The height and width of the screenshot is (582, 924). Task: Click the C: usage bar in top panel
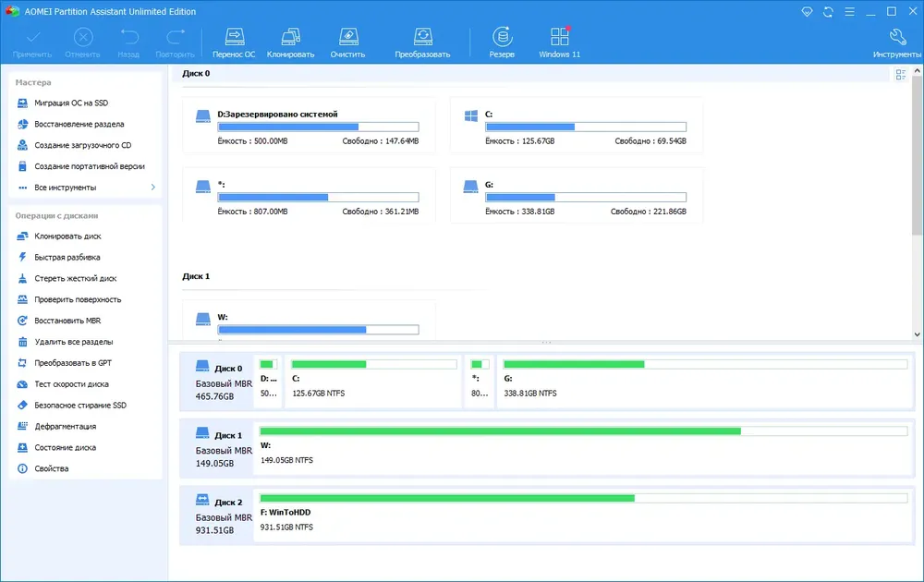point(586,127)
